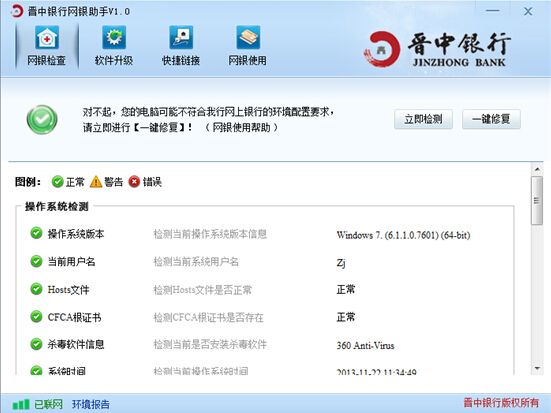Click the green 正常 legend icon
Viewport: 551px width, 413px height.
pyautogui.click(x=57, y=182)
